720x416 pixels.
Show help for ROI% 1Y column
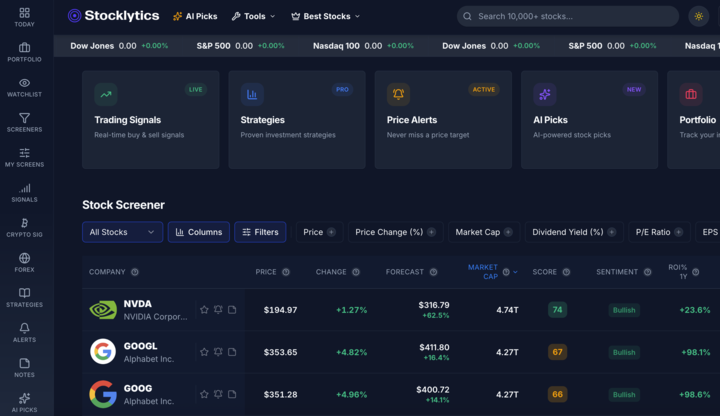click(696, 272)
